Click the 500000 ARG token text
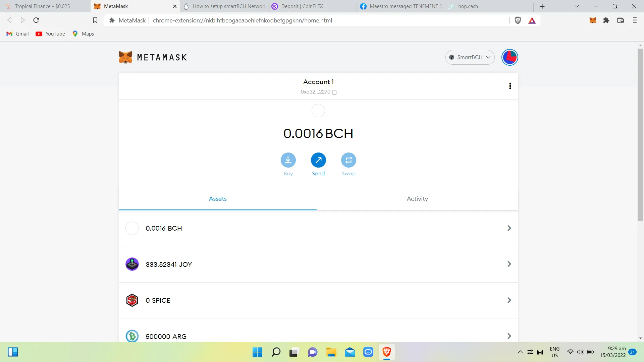 166,337
